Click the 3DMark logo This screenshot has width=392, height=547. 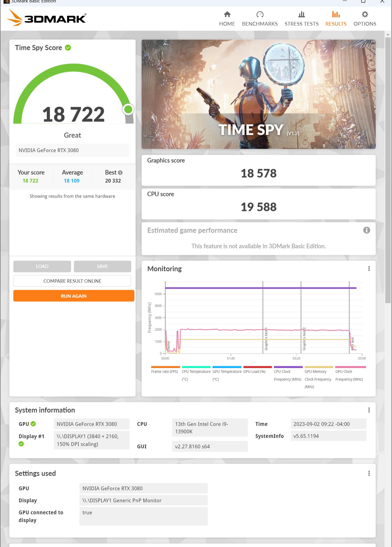pos(46,18)
